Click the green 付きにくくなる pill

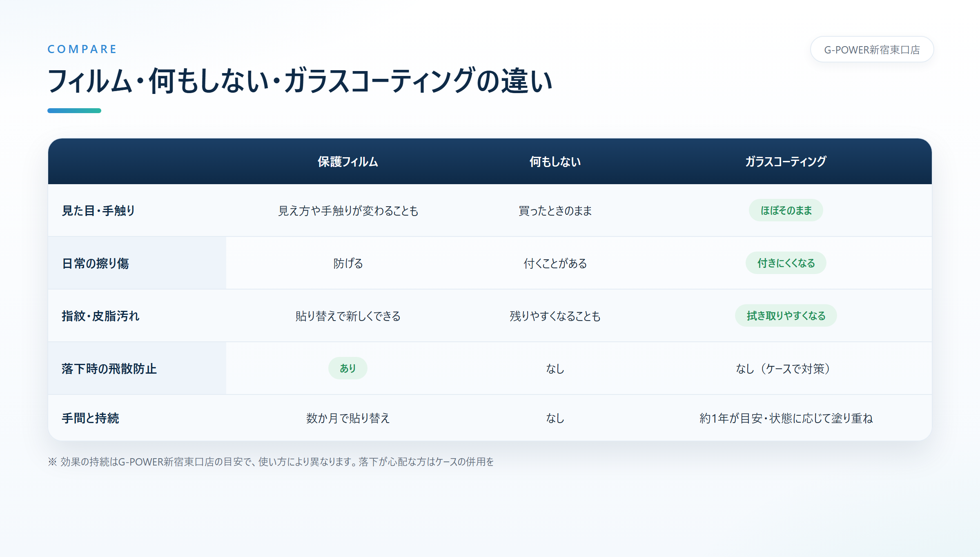tap(786, 263)
